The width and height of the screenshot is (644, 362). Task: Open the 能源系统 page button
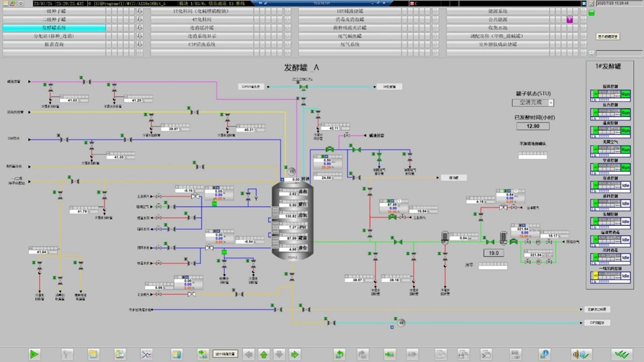(x=498, y=12)
